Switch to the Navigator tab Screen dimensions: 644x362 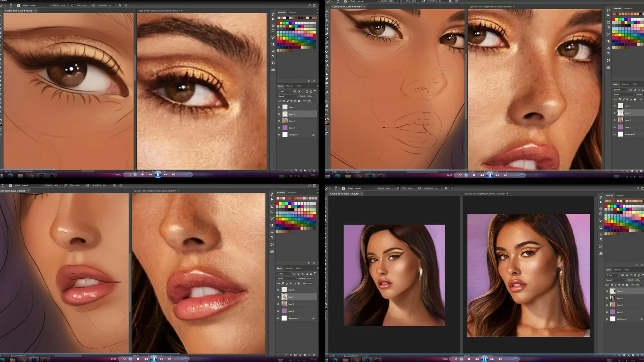(293, 13)
